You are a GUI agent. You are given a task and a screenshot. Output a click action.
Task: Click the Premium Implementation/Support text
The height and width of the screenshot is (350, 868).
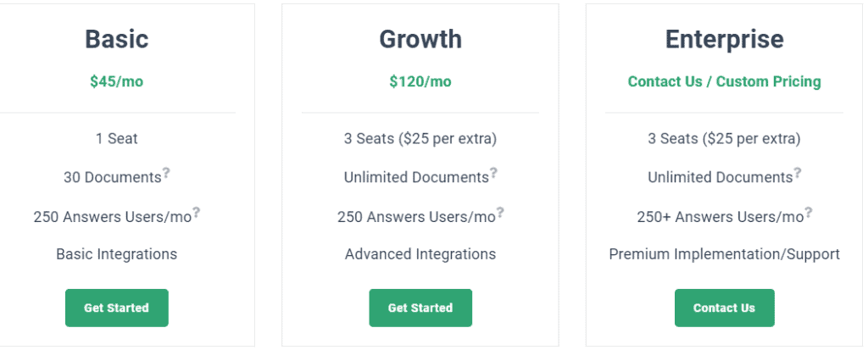[724, 253]
